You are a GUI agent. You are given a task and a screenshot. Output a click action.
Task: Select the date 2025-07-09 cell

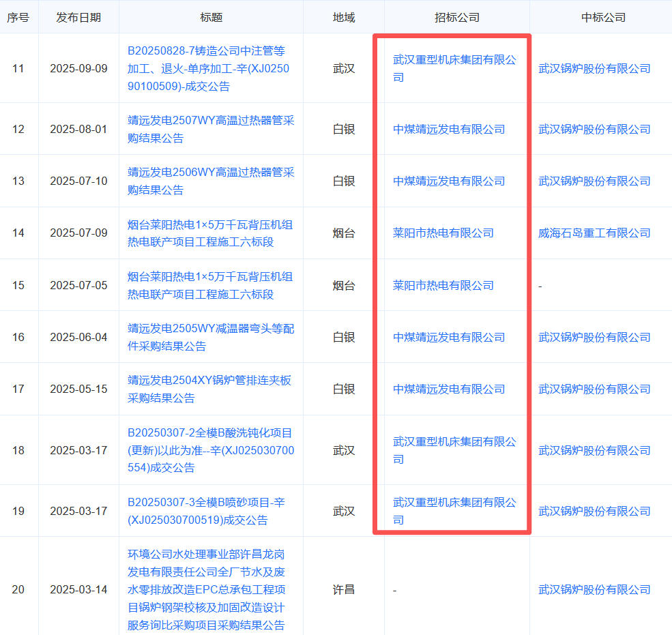tap(78, 233)
